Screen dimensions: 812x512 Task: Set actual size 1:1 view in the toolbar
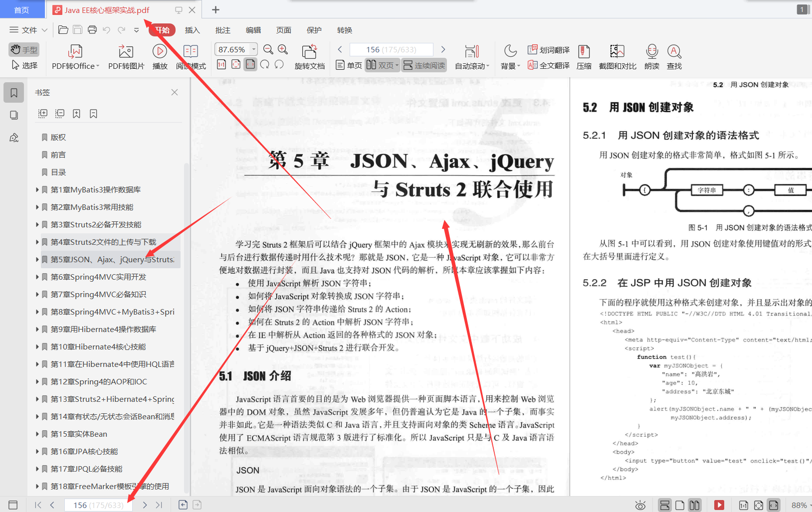221,64
